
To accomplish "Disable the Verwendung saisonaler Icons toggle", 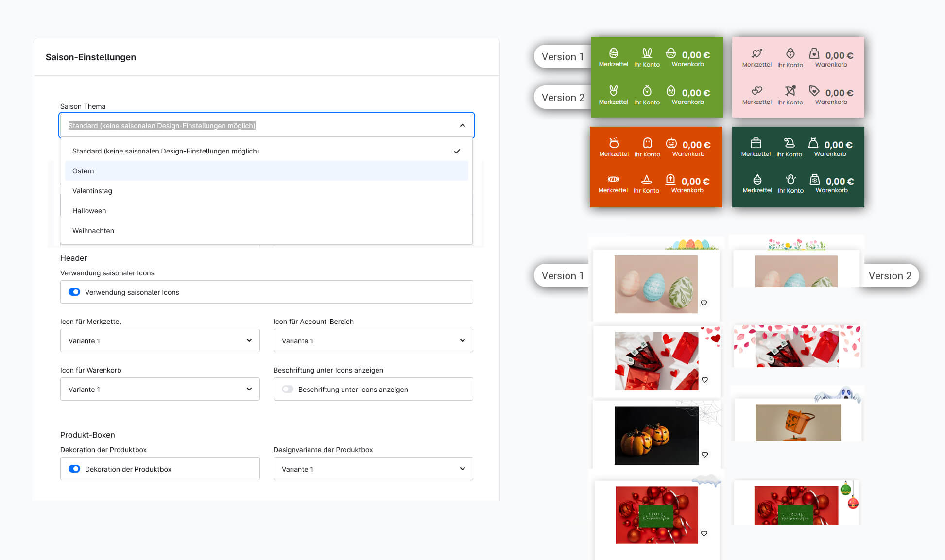I will pos(74,292).
